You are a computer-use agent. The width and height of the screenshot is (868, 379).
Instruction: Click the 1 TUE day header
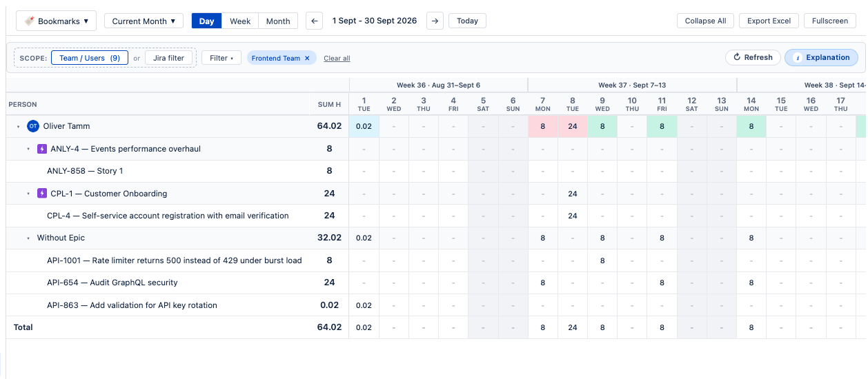(x=364, y=104)
